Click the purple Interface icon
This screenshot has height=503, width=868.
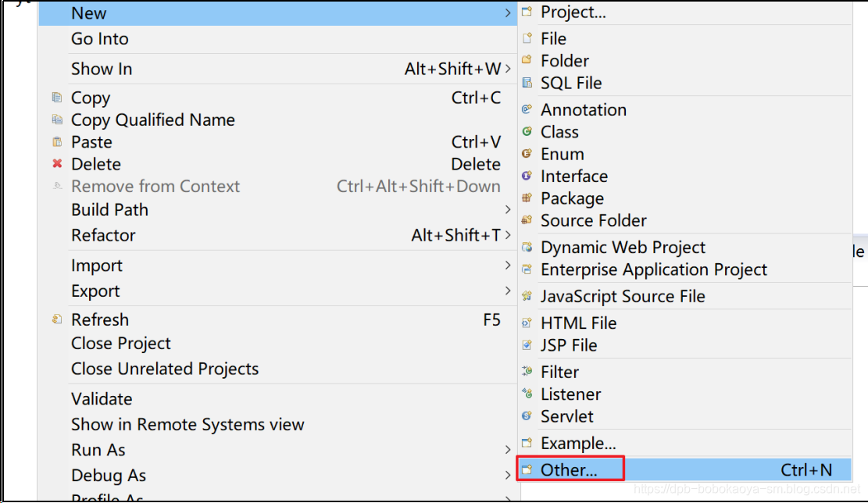pyautogui.click(x=527, y=176)
